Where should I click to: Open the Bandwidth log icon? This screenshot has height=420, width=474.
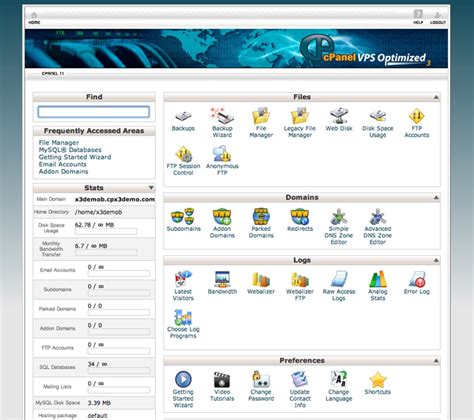(x=222, y=283)
